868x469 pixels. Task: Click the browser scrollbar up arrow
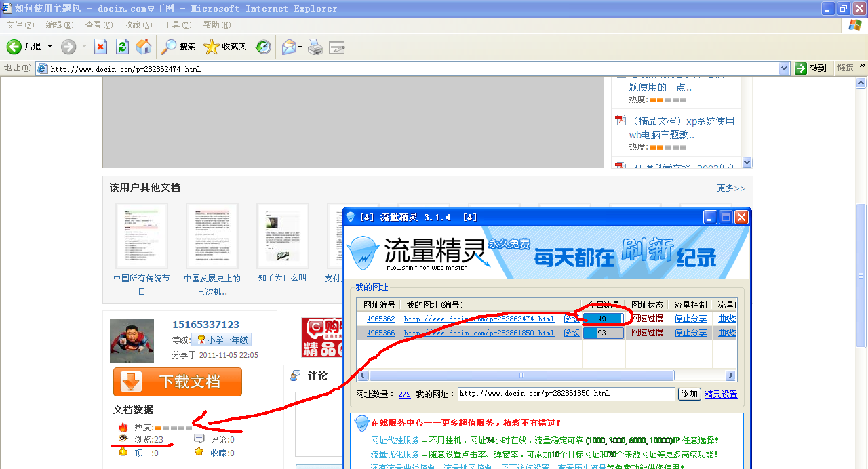click(862, 83)
